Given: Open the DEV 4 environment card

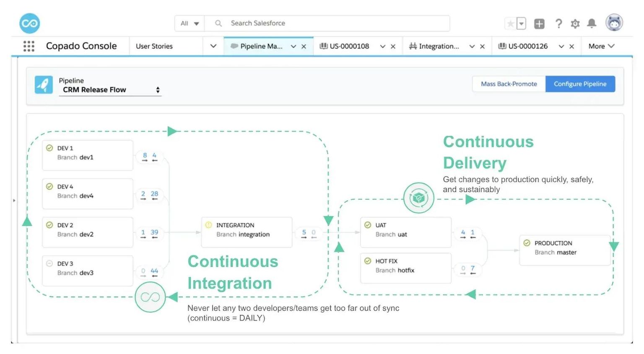Looking at the screenshot, I should (x=88, y=194).
